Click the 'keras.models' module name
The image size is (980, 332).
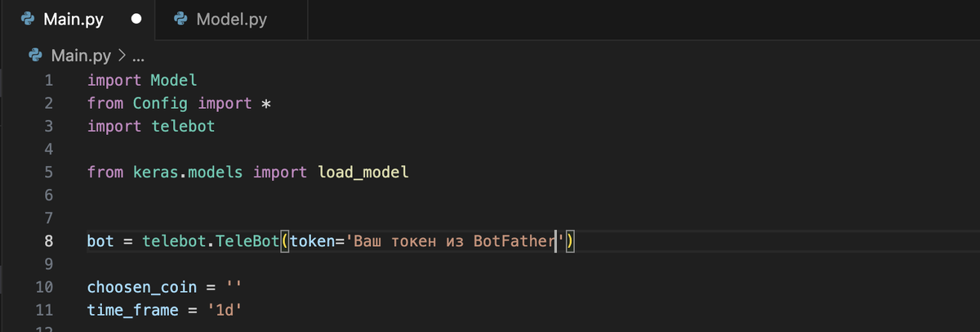[x=189, y=173]
